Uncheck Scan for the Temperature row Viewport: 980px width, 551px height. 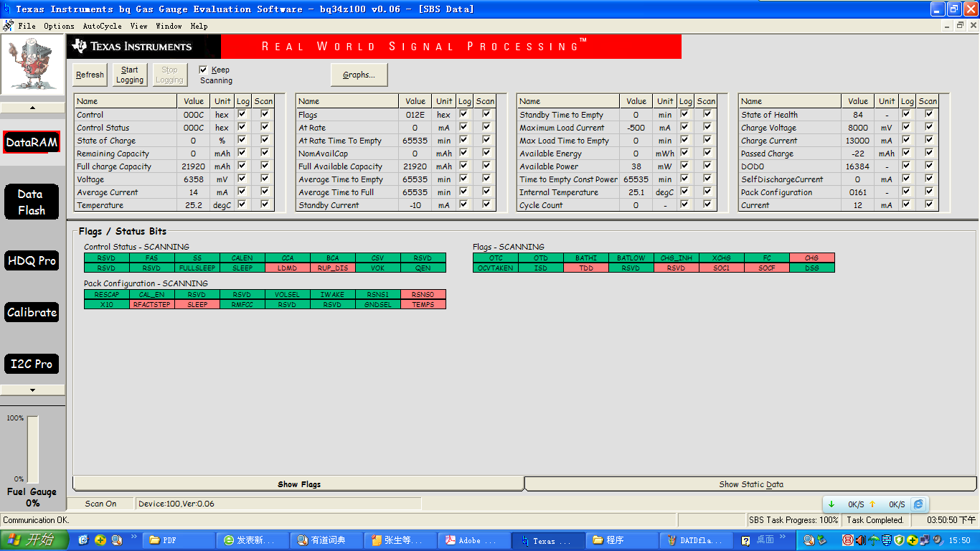tap(265, 205)
